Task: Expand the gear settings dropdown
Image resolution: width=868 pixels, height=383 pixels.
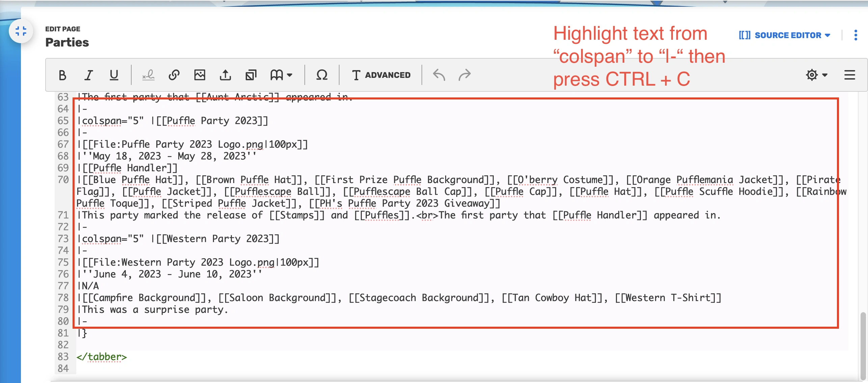Action: pyautogui.click(x=816, y=75)
